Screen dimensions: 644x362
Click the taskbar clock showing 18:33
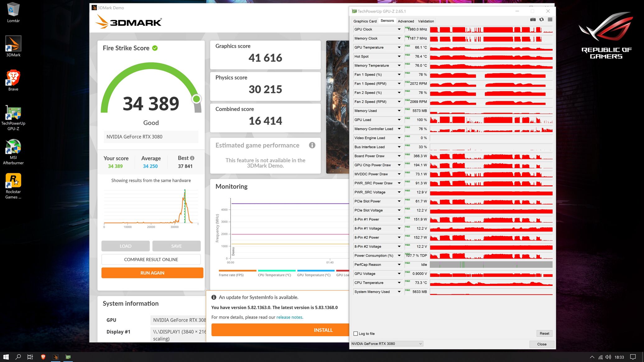[x=619, y=357]
